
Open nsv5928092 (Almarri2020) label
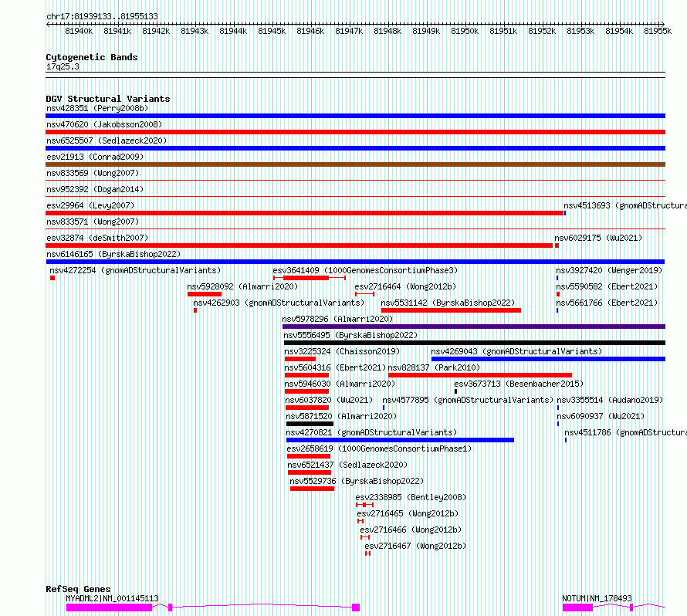point(242,286)
